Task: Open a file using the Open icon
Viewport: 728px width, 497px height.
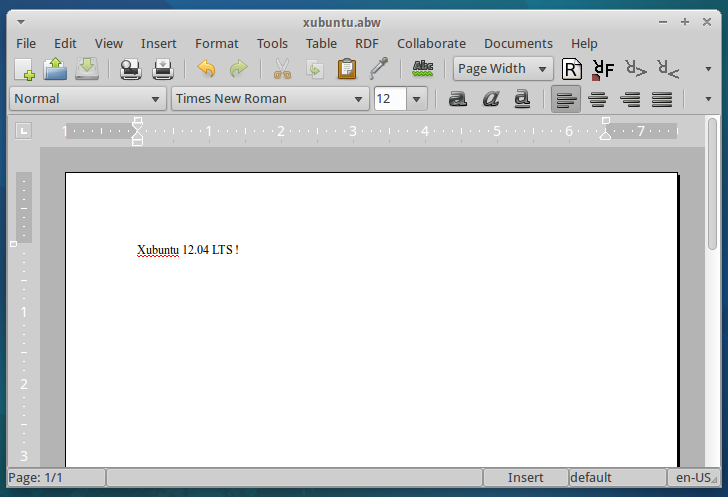Action: 55,69
